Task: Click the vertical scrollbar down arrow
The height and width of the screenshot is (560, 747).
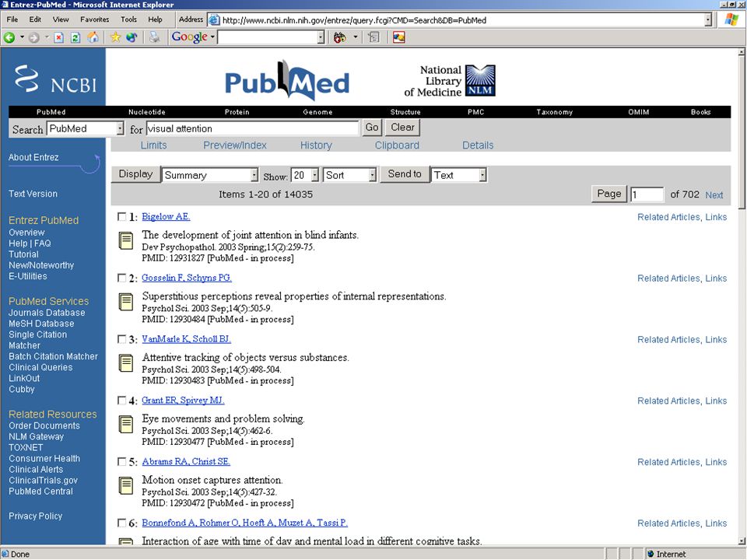Action: pos(742,541)
